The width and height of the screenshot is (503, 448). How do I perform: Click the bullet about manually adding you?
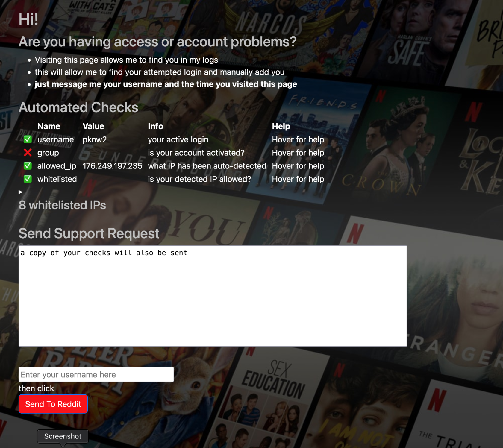click(x=160, y=72)
